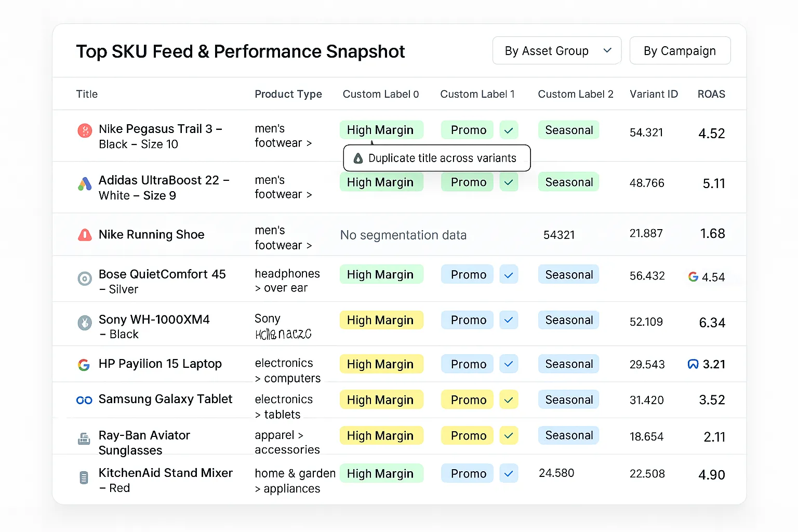This screenshot has height=532, width=798.
Task: Click electronics > computers product type
Action: pos(287,370)
